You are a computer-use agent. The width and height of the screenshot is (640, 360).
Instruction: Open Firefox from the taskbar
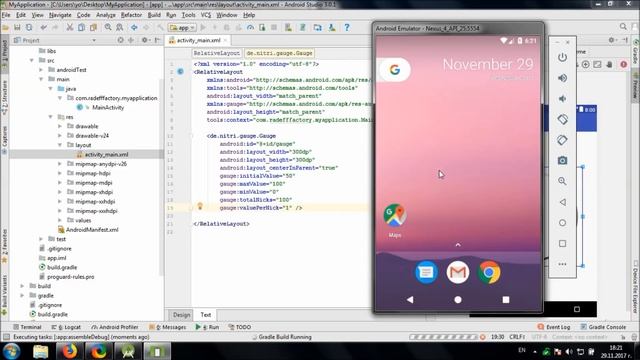69,351
